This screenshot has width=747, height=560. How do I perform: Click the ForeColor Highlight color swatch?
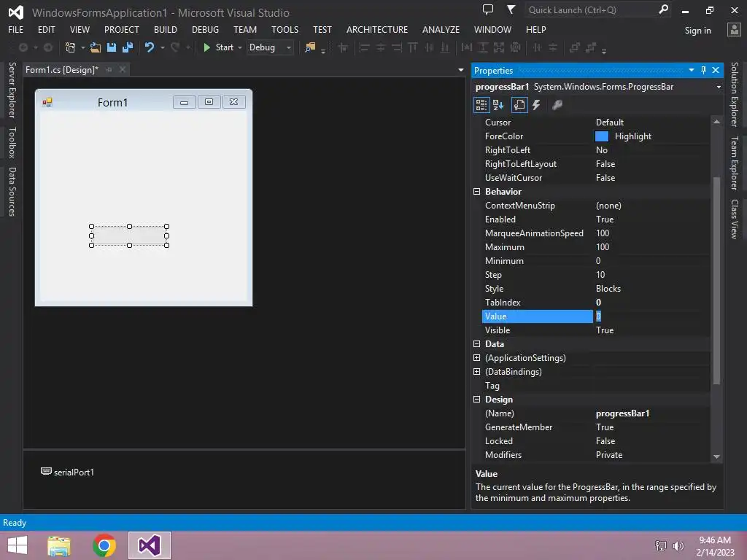(x=602, y=136)
